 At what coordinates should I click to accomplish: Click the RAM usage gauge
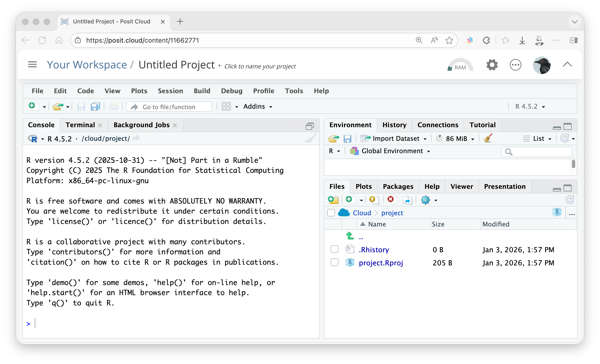pos(460,65)
